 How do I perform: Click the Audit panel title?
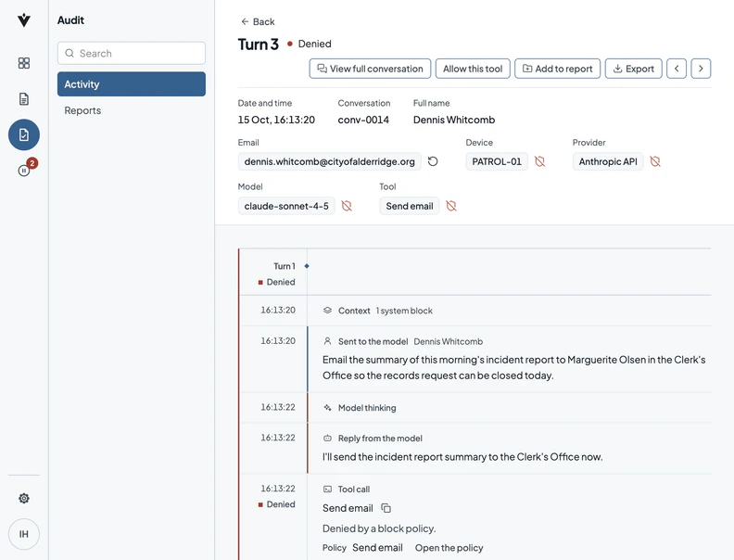[x=70, y=20]
